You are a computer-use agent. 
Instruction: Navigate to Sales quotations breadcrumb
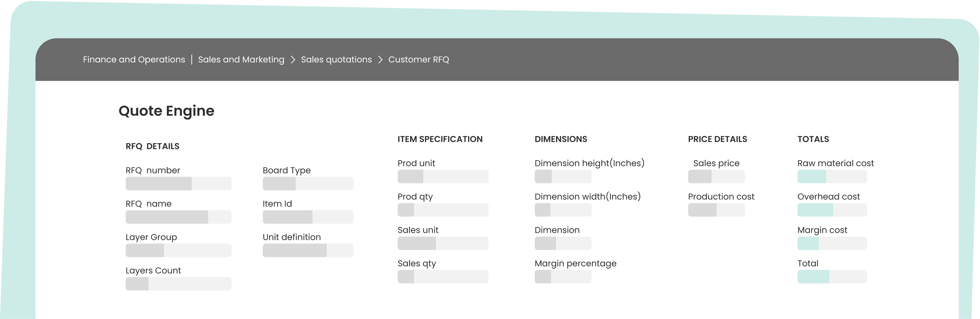[x=336, y=59]
